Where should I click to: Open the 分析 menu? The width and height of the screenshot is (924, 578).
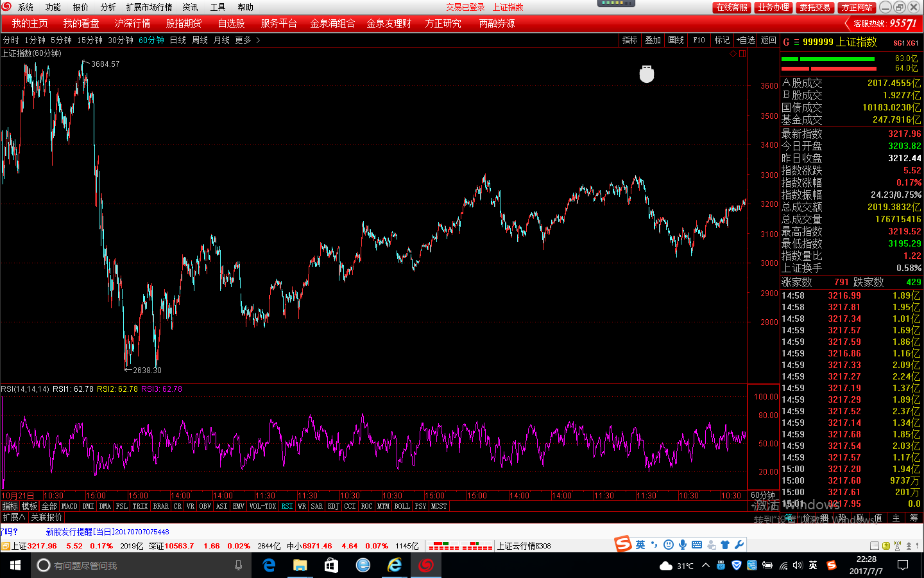point(108,7)
